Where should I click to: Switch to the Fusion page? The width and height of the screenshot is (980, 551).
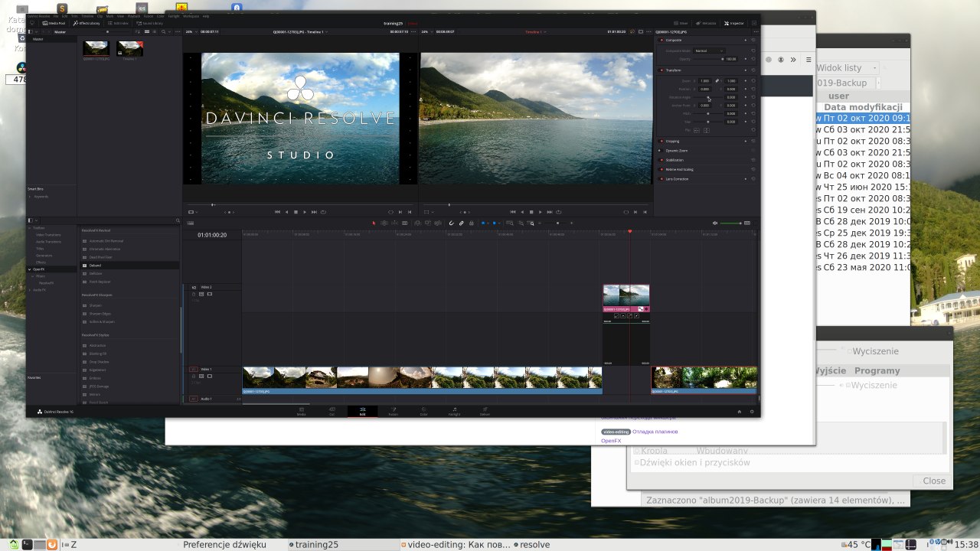(393, 411)
